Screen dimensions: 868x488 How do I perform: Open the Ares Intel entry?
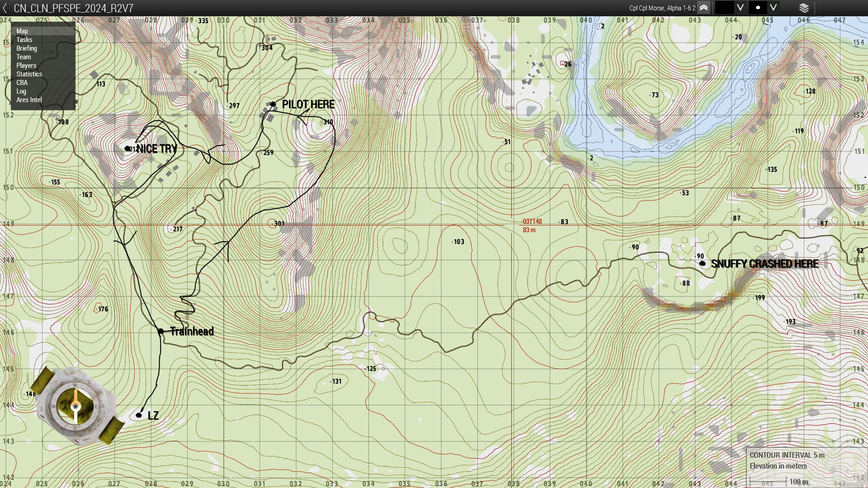click(29, 100)
